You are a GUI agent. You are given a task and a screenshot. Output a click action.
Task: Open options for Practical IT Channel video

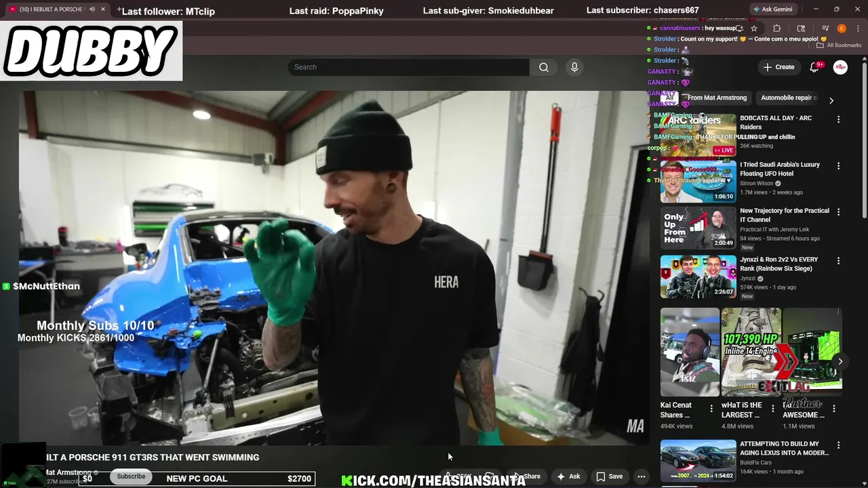[838, 211]
